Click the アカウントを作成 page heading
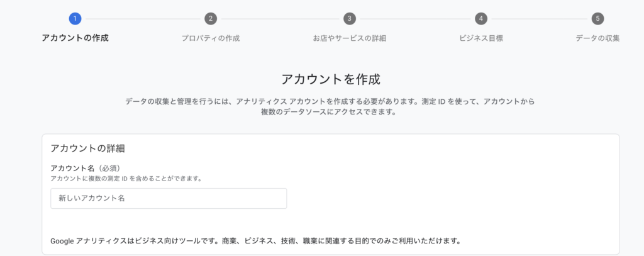644x256 pixels. [331, 79]
